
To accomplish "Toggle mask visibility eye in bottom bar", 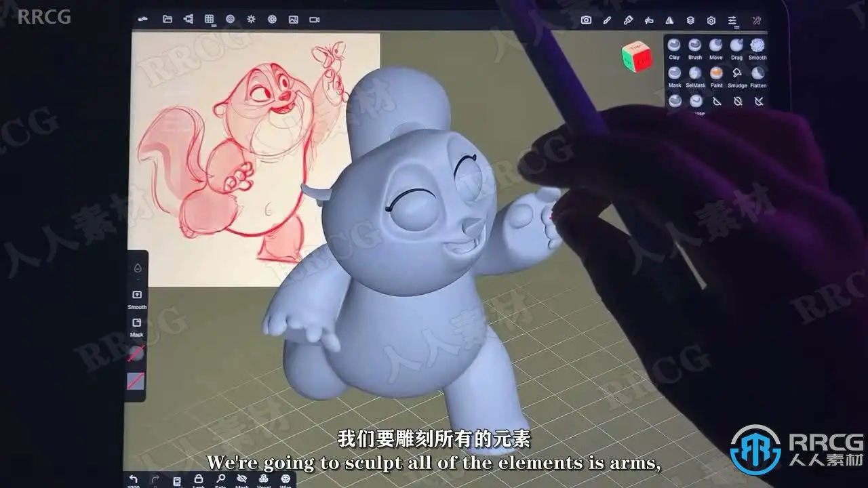I will (x=242, y=481).
